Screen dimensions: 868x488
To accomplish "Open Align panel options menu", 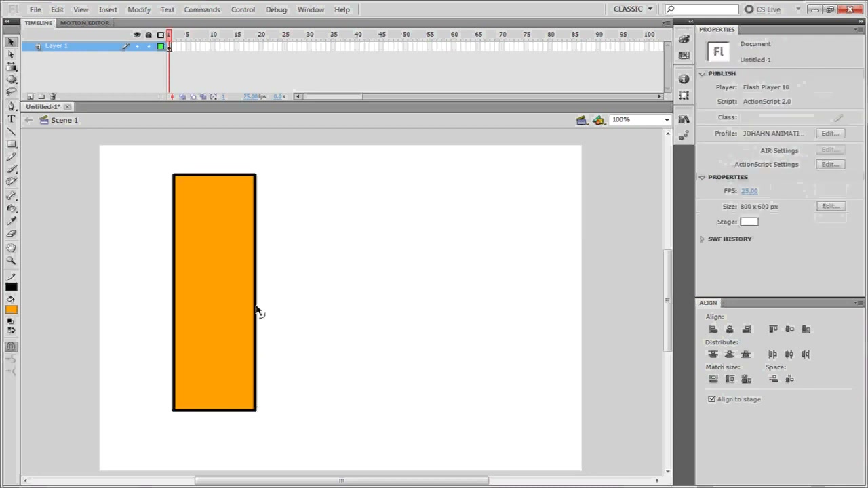I will [x=860, y=303].
